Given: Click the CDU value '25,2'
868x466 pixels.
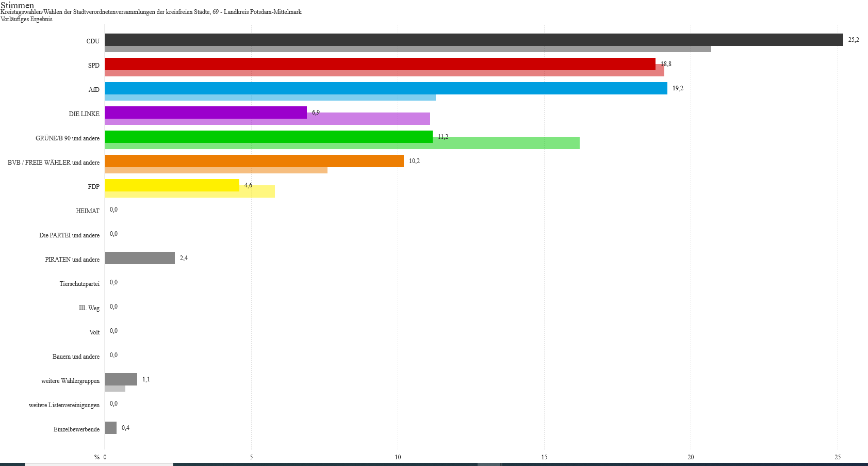Looking at the screenshot, I should point(854,40).
